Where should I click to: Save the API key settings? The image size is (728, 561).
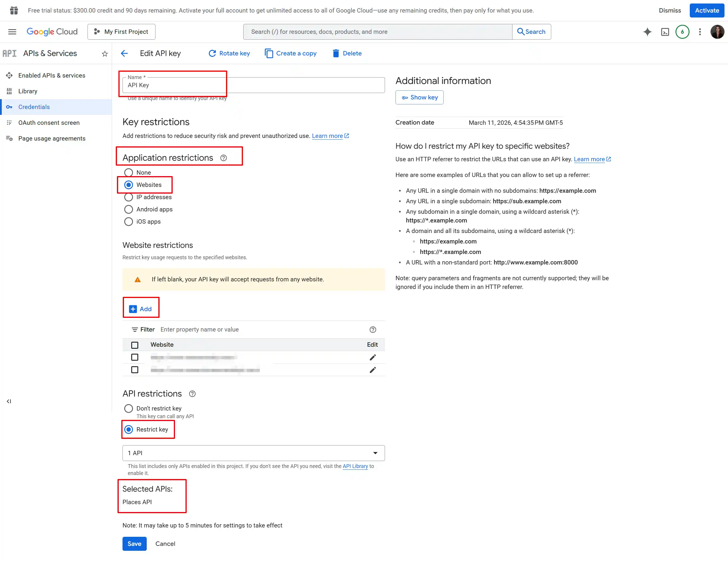tap(134, 544)
